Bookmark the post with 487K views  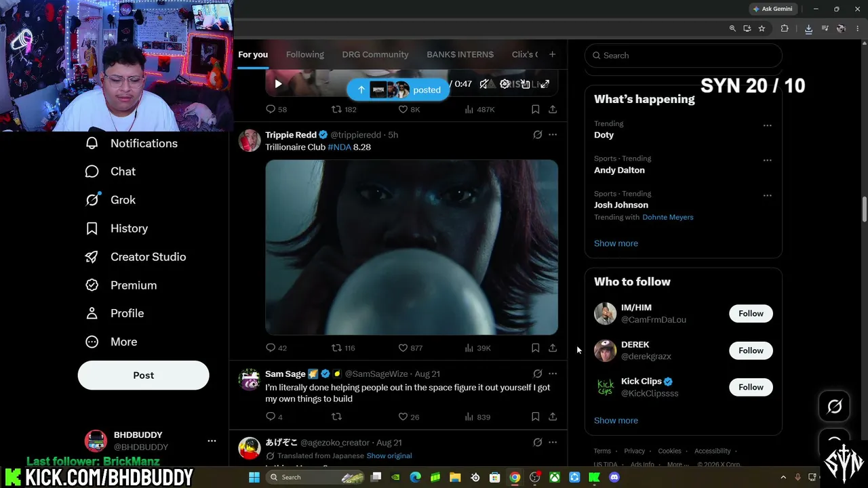[x=535, y=109]
